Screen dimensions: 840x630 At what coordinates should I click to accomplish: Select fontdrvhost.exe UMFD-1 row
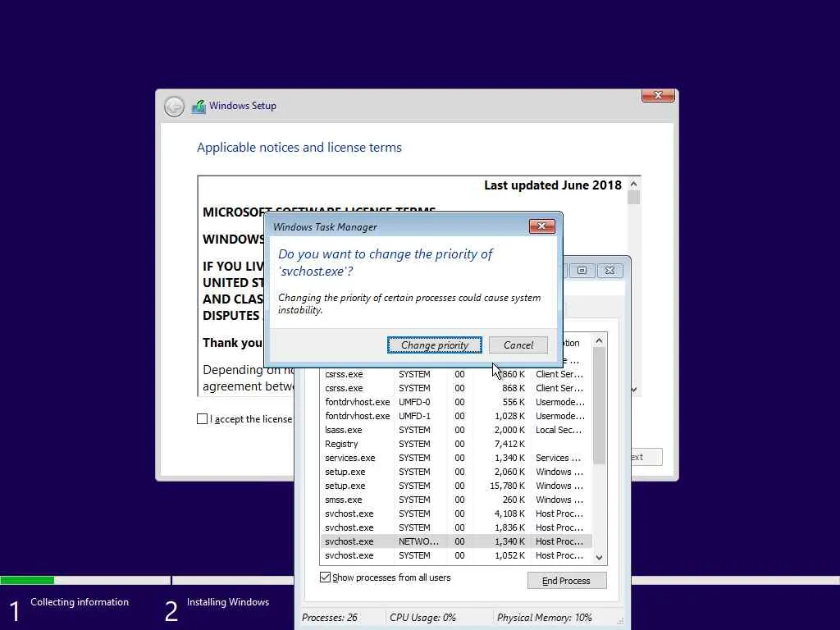456,416
